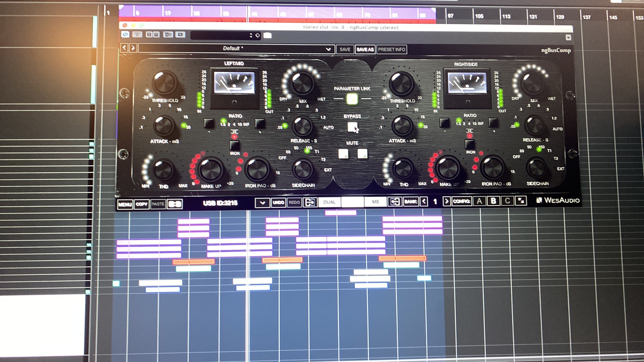Image resolution: width=644 pixels, height=362 pixels.
Task: Click the A/B compare settings icon
Action: (168, 35)
